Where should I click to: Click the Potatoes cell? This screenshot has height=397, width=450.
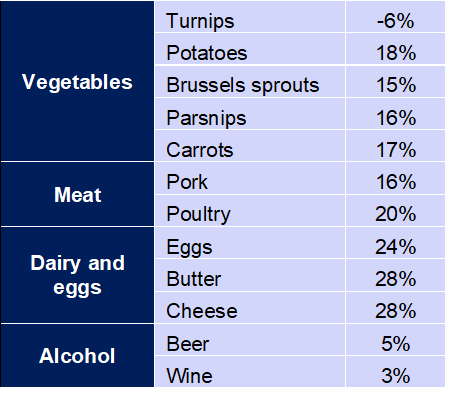(250, 49)
